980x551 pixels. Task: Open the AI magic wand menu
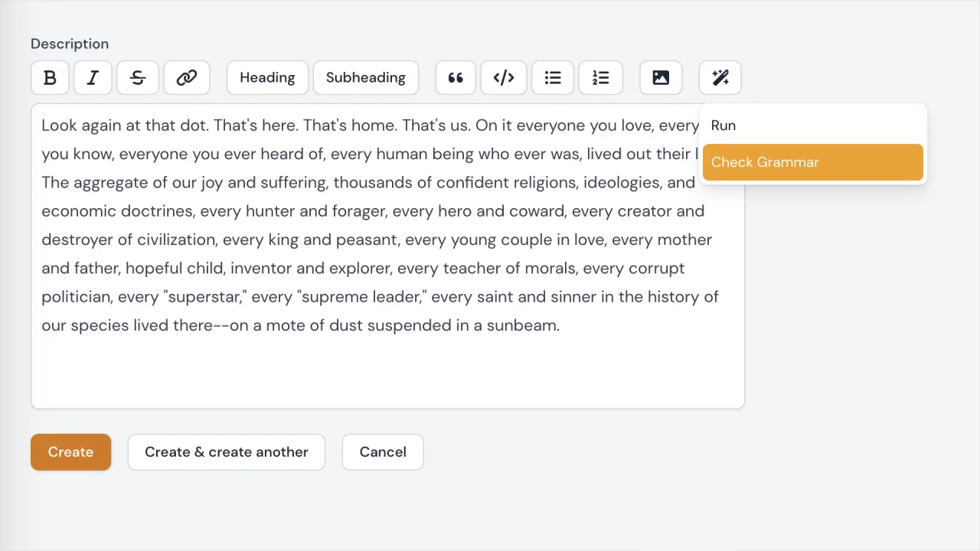pos(720,77)
